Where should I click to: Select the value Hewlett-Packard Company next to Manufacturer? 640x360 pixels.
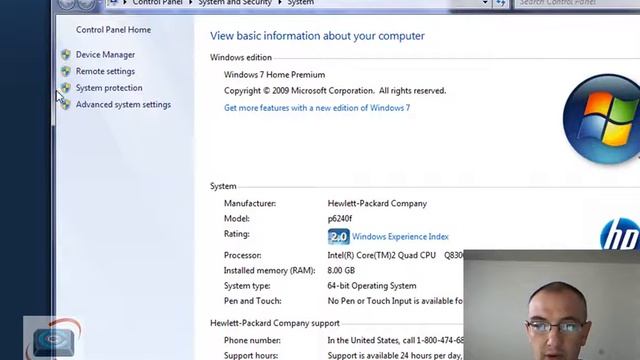coord(377,203)
